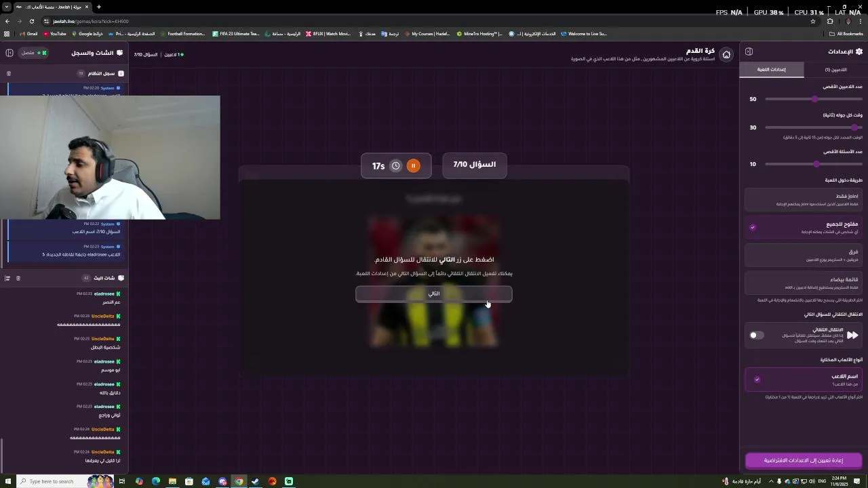868x488 pixels.
Task: Open the Windows Start menu
Action: pyautogui.click(x=7, y=481)
